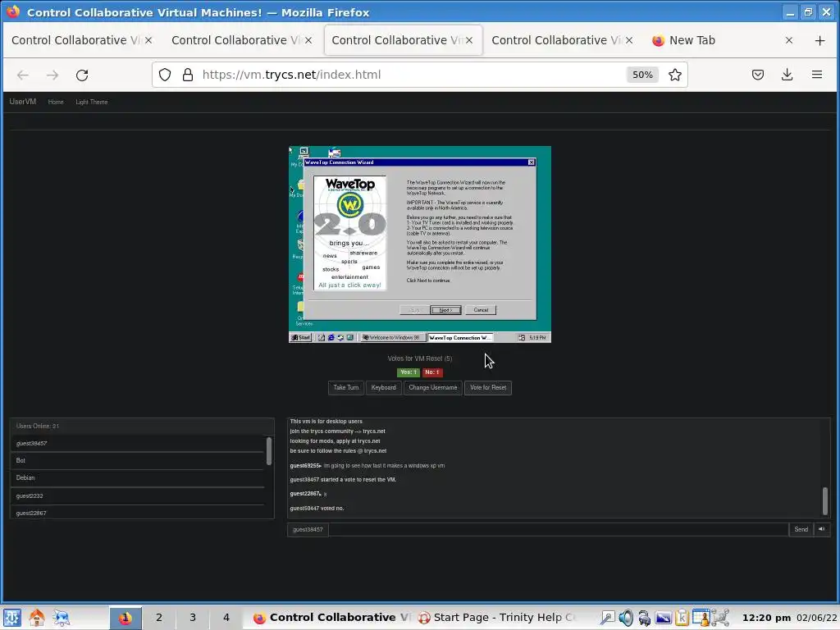The image size is (840, 630).
Task: Click Take Turn button
Action: (x=346, y=388)
